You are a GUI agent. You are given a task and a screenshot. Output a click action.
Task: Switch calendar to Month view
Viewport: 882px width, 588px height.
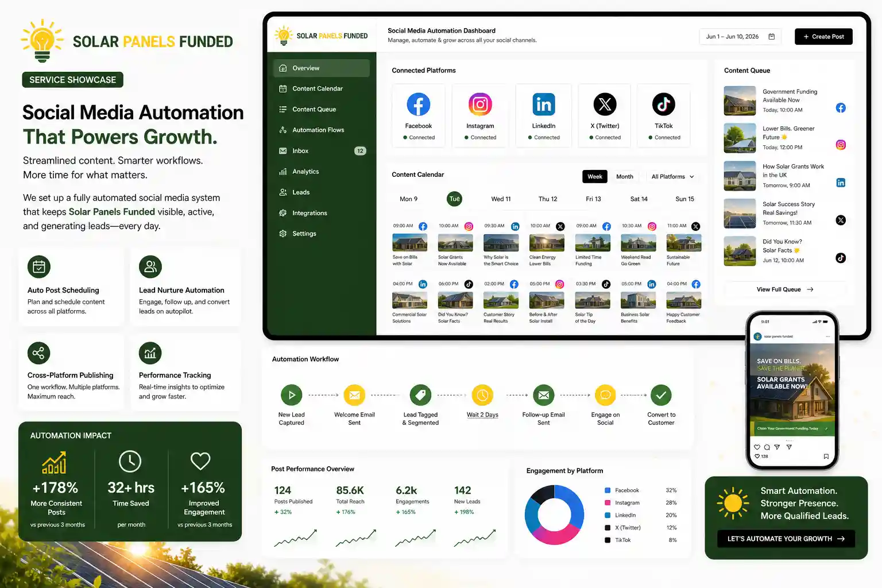click(625, 176)
